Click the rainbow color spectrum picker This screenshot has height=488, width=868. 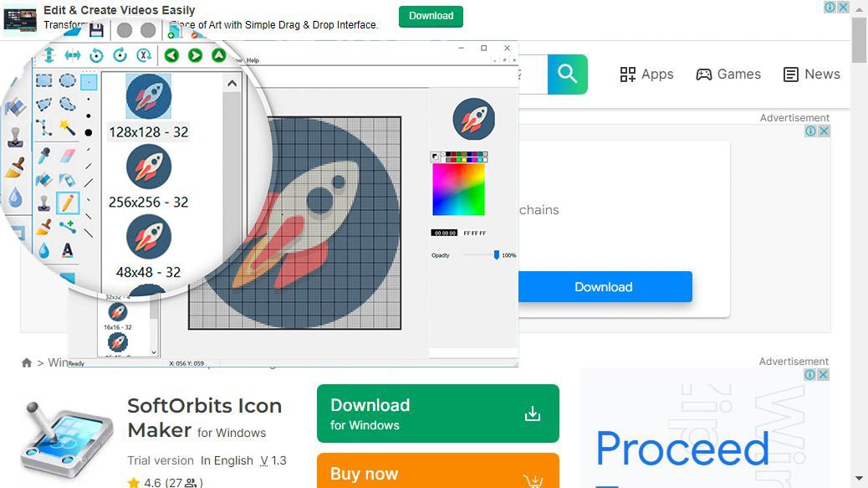tap(458, 189)
